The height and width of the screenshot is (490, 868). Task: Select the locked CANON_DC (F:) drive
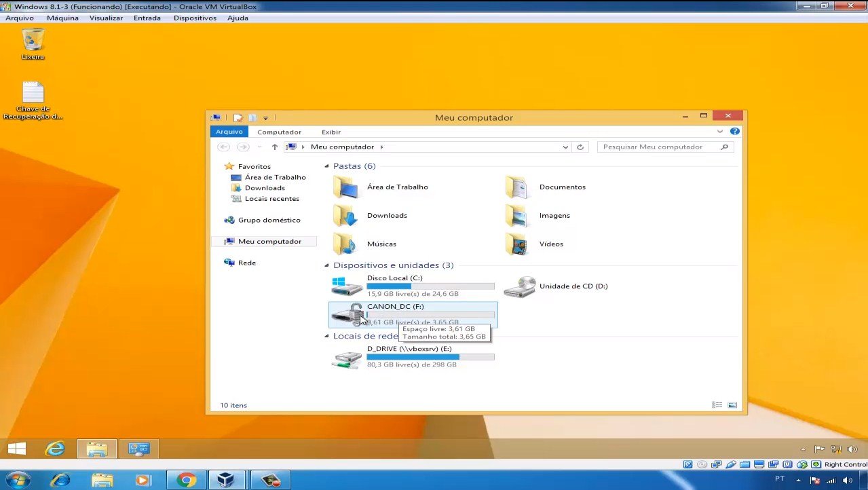(413, 314)
